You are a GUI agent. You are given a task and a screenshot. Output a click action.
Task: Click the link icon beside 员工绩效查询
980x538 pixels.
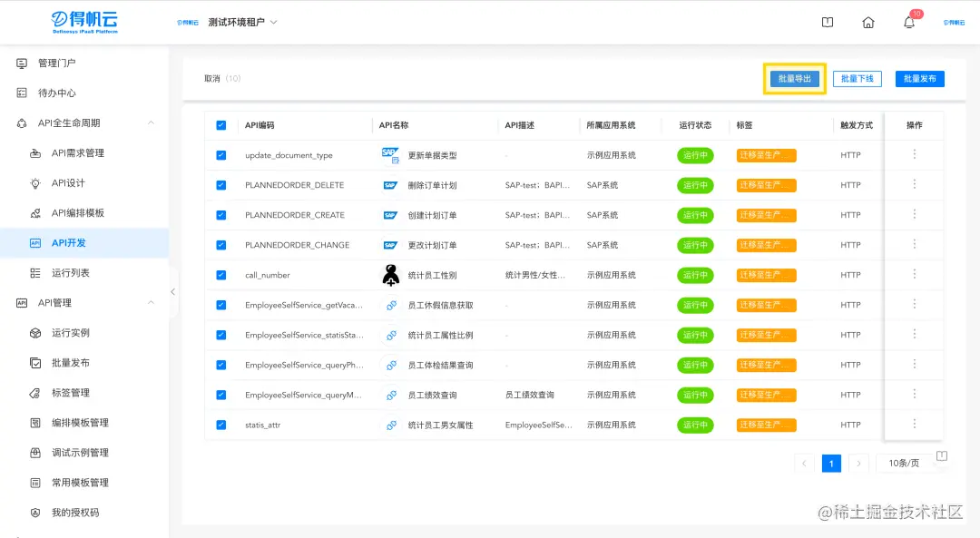(x=391, y=396)
